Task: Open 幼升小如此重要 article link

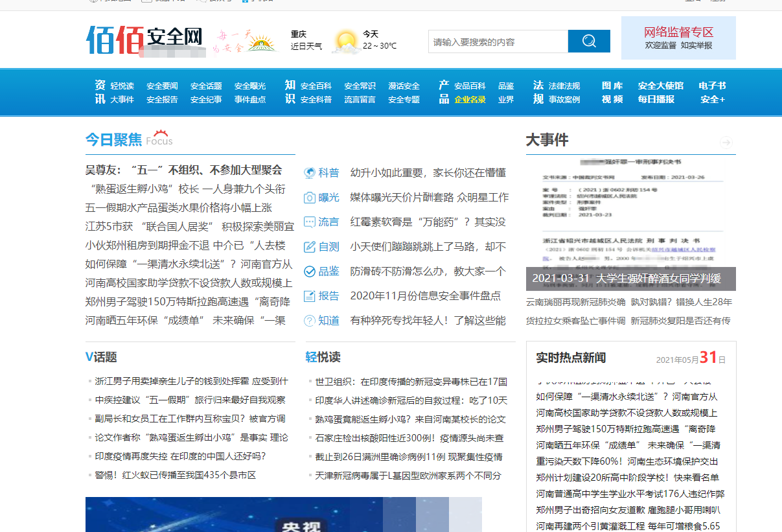Action: [x=428, y=173]
